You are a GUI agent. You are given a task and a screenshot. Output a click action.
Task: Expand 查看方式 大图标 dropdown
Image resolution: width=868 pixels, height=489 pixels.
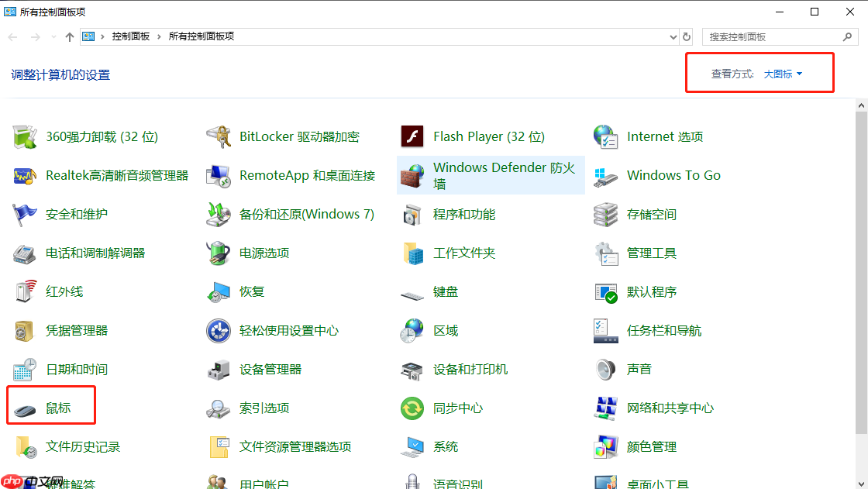(x=783, y=74)
